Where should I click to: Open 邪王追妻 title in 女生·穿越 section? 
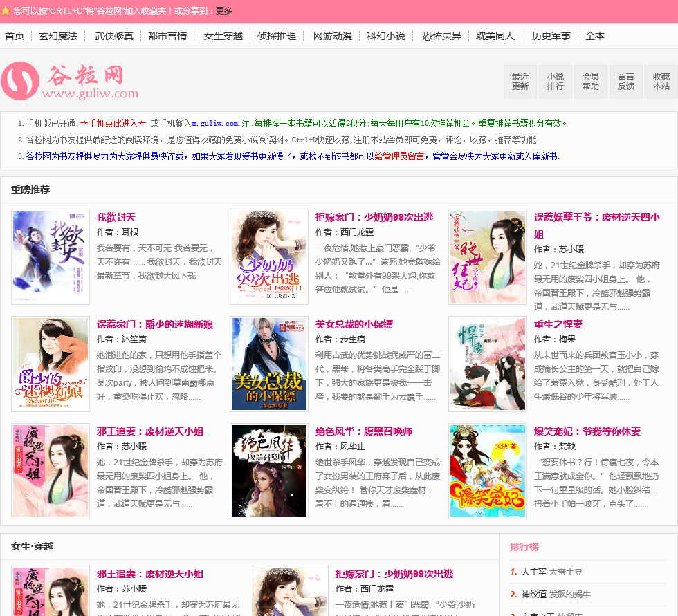click(x=150, y=574)
